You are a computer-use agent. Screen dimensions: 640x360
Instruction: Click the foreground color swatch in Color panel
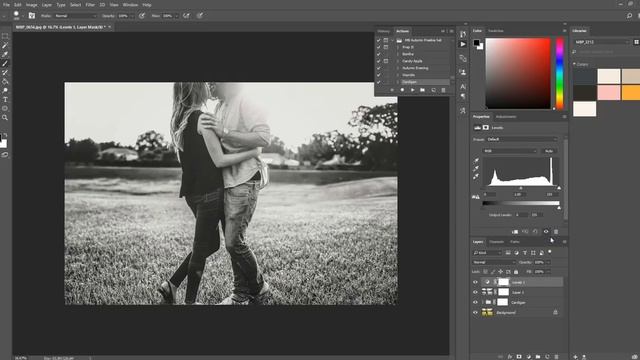(476, 42)
